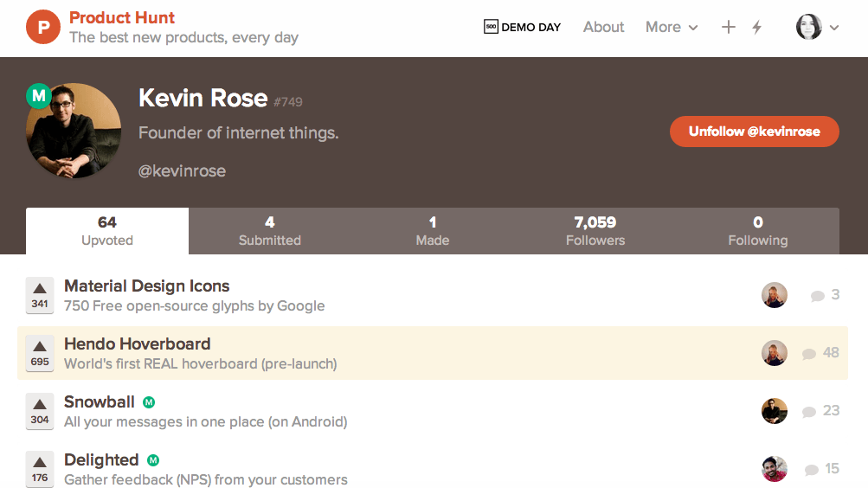Click the green maker badge beside Snowball

(x=149, y=402)
